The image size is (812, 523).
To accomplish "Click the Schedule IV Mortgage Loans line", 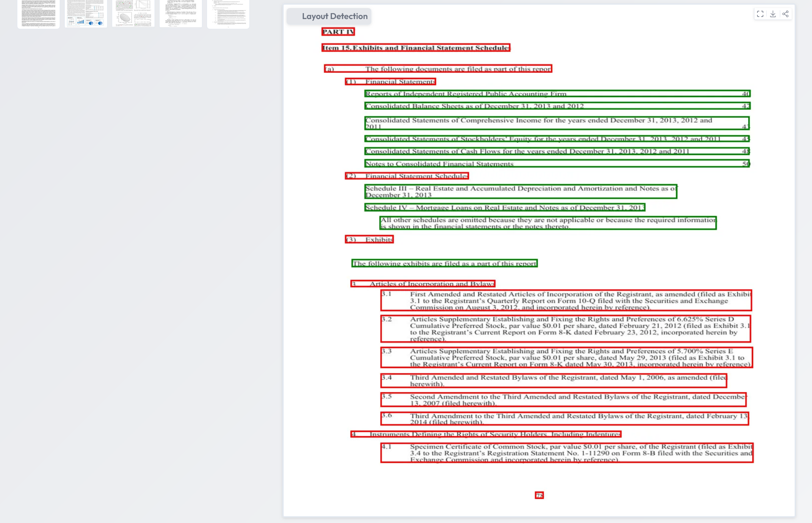I will 505,208.
